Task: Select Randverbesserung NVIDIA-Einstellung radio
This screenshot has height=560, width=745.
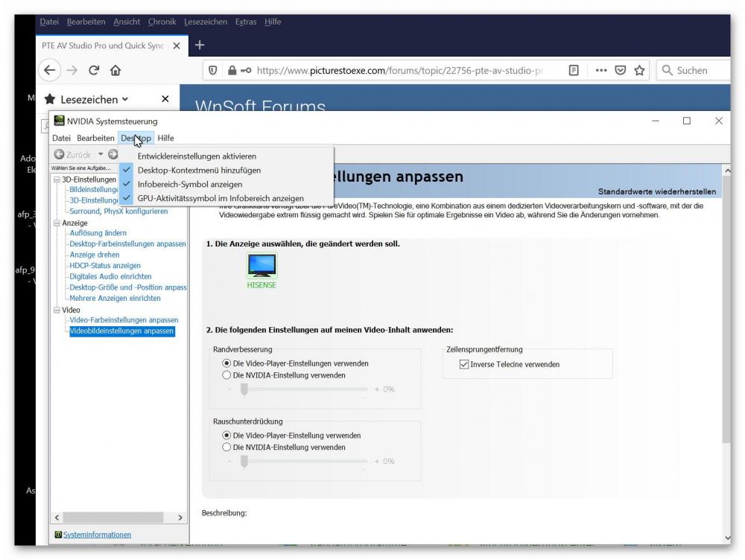Action: (x=226, y=375)
